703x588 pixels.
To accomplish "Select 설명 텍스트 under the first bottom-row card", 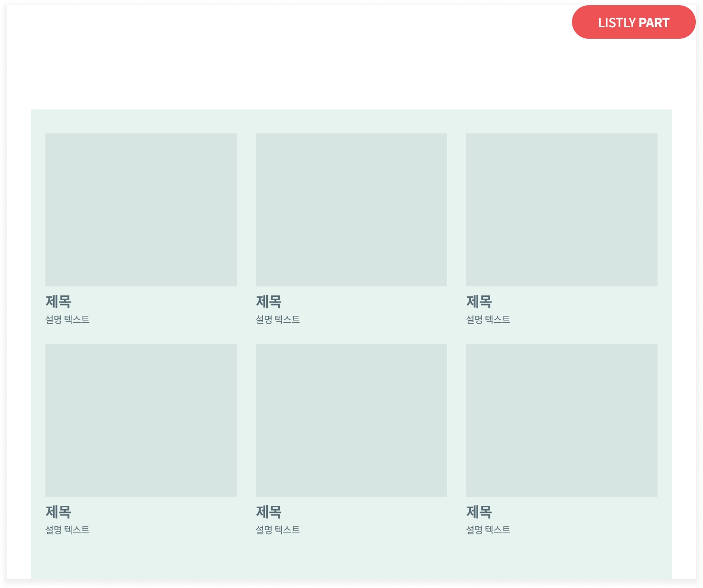I will 67,530.
